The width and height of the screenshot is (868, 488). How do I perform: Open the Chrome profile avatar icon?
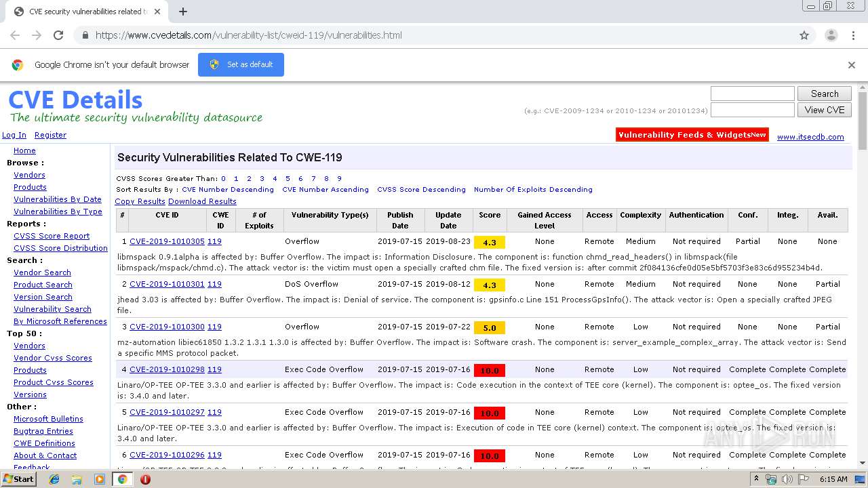tap(831, 35)
